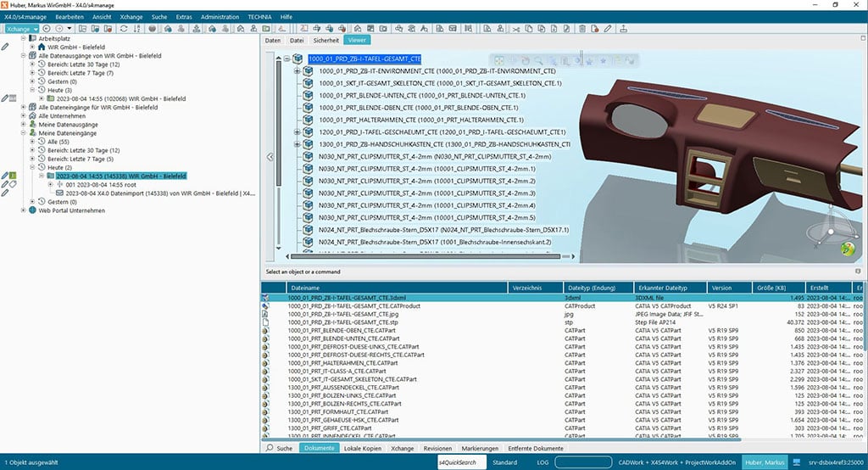Click the magnifier icon of the Suche tab
The image size is (868, 470).
point(270,448)
